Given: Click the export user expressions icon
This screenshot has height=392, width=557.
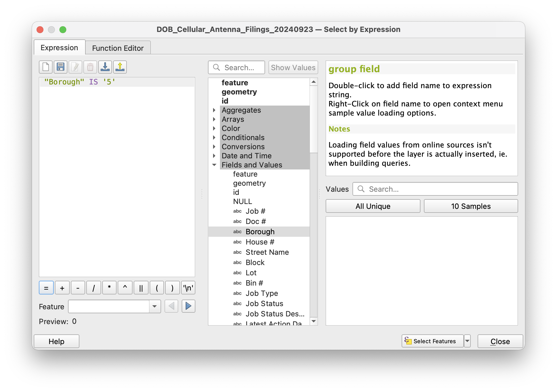Looking at the screenshot, I should [120, 67].
